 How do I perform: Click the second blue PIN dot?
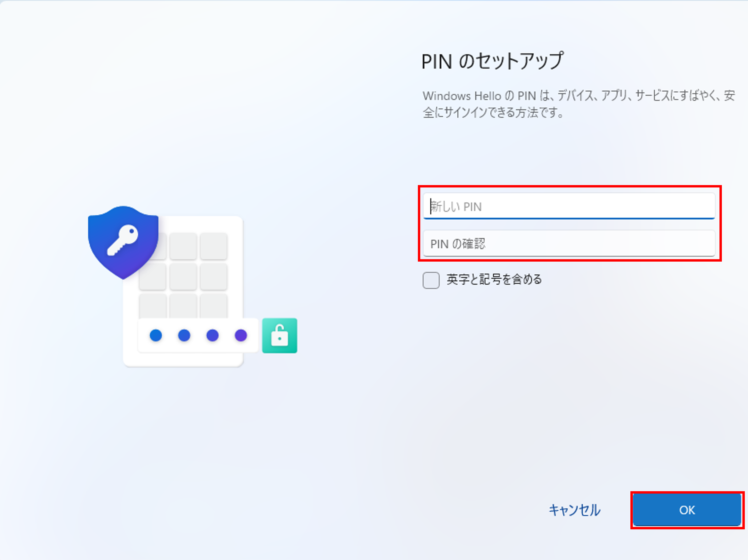click(184, 336)
